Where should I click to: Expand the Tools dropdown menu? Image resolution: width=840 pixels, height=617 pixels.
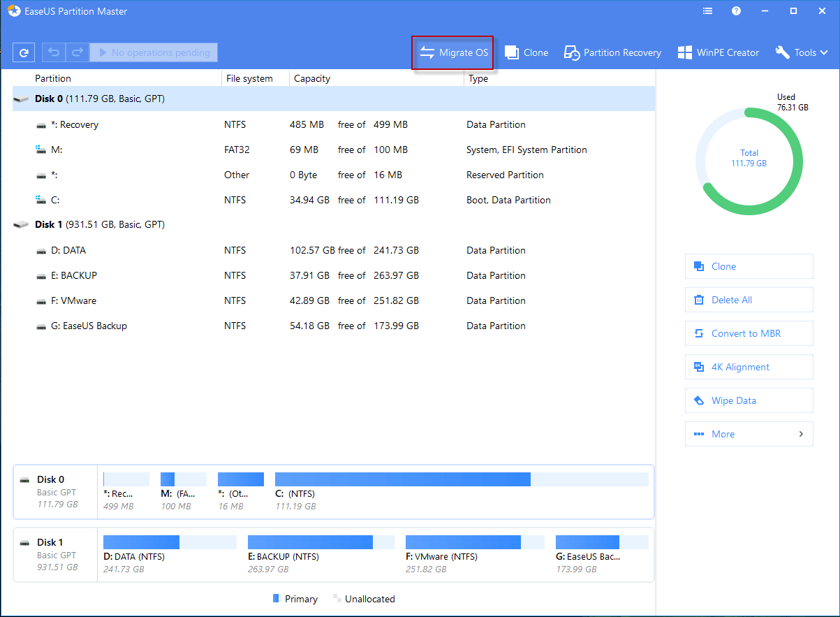801,52
